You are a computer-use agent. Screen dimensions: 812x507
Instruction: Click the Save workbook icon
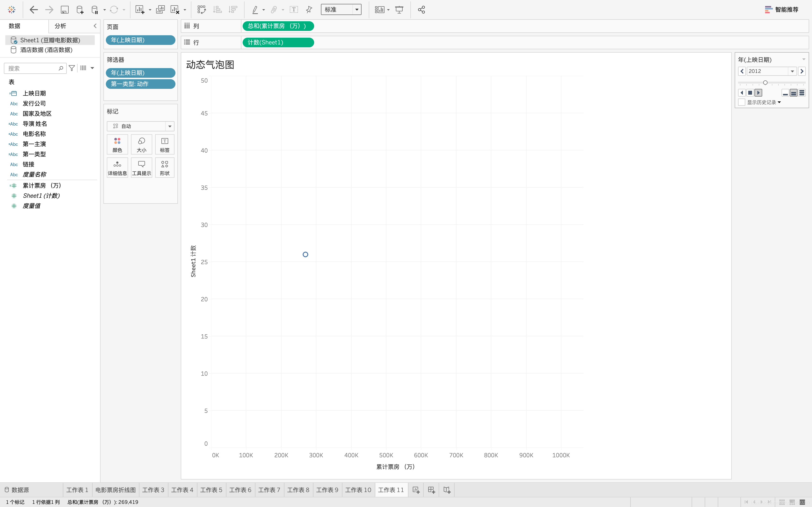click(65, 10)
